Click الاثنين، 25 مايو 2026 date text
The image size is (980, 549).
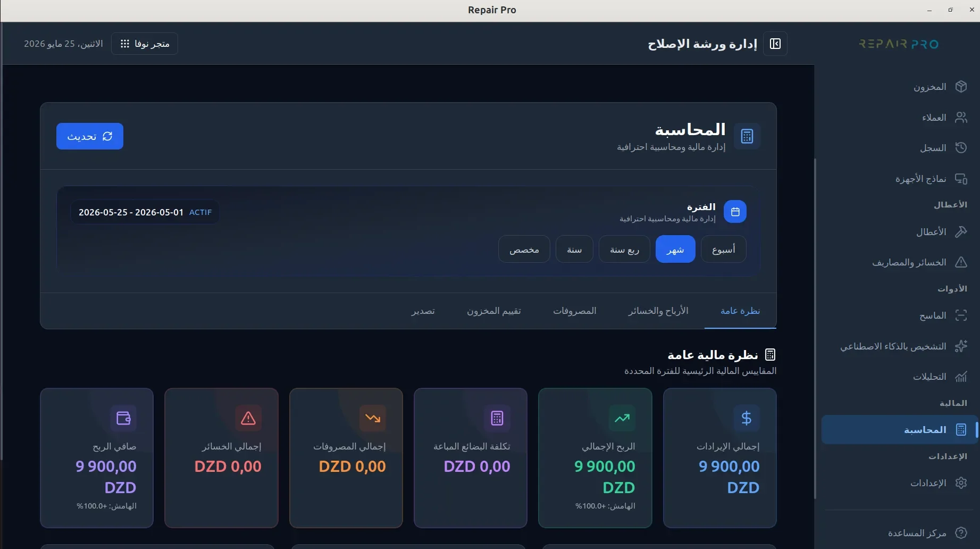pos(63,44)
